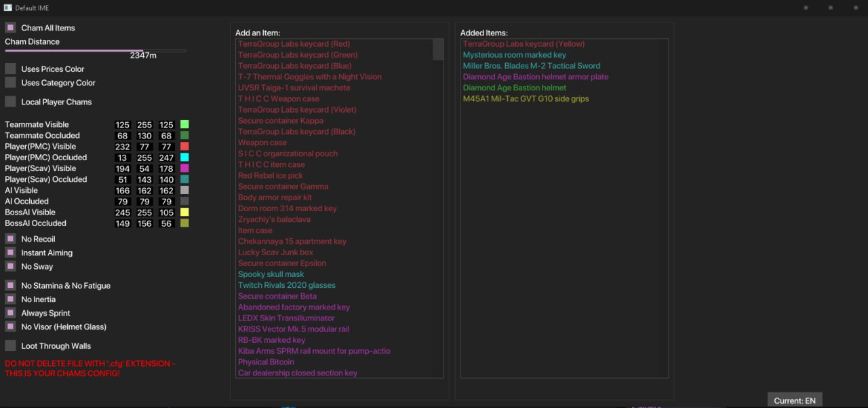
Task: Check the Local Player Chams box
Action: (10, 102)
